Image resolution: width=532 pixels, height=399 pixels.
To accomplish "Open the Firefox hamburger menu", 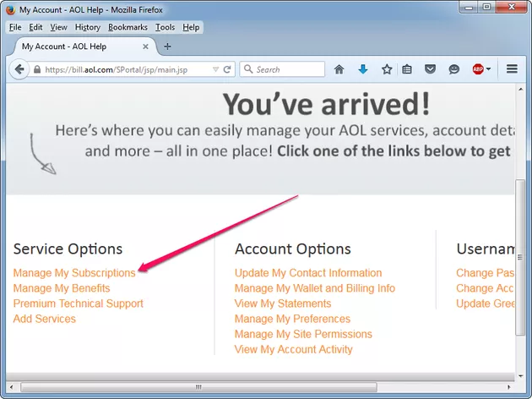I will point(512,69).
